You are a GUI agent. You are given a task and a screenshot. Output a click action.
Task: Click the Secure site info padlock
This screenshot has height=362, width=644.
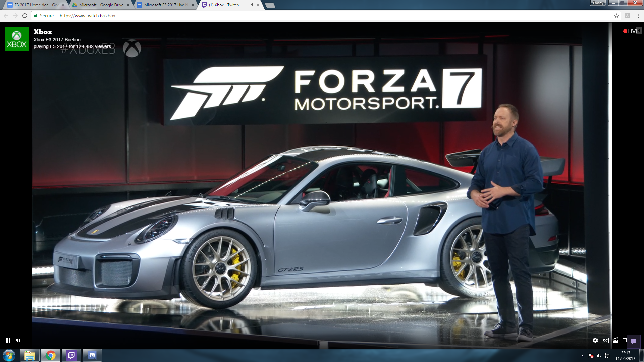pyautogui.click(x=36, y=16)
